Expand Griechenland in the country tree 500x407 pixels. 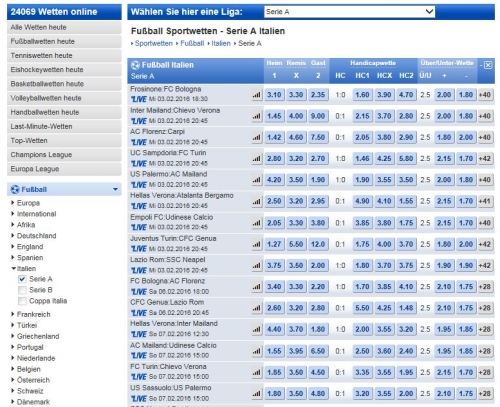[x=13, y=336]
